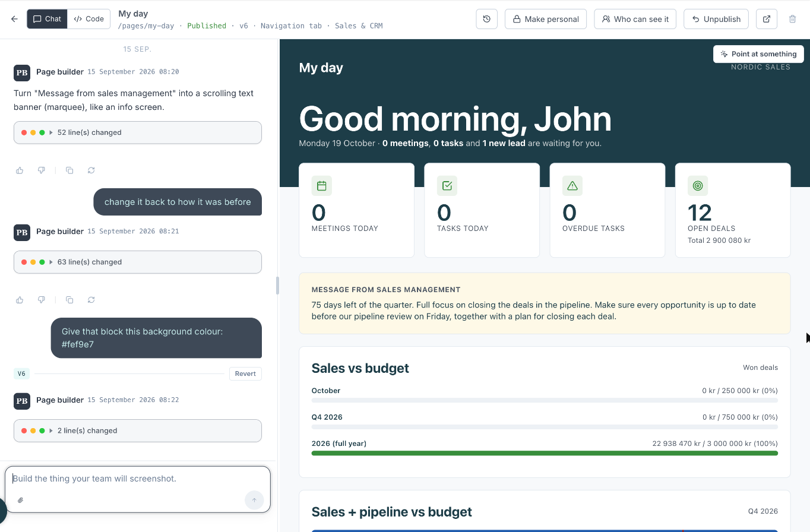Revert to version V6

(245, 373)
